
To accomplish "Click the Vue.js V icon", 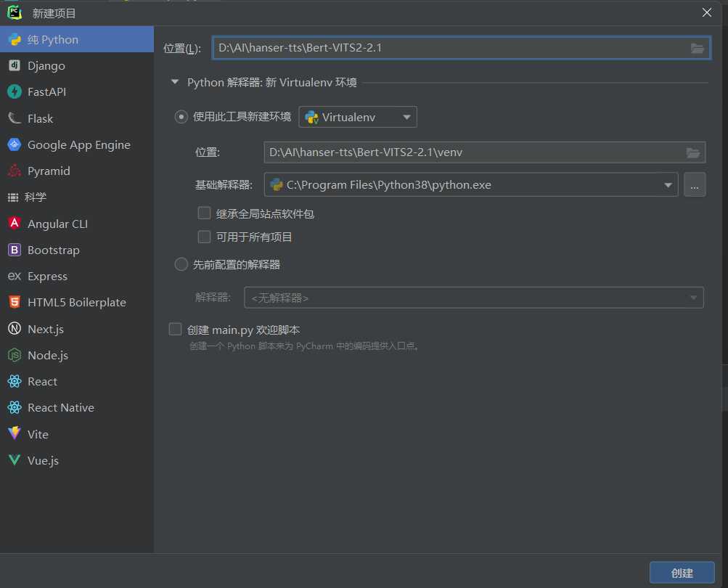I will pyautogui.click(x=15, y=460).
